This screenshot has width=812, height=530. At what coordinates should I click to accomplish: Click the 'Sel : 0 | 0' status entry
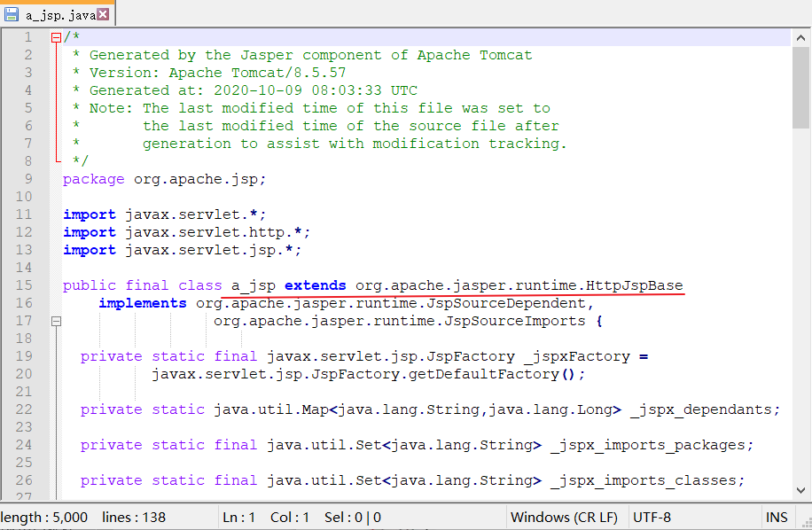pos(353,517)
